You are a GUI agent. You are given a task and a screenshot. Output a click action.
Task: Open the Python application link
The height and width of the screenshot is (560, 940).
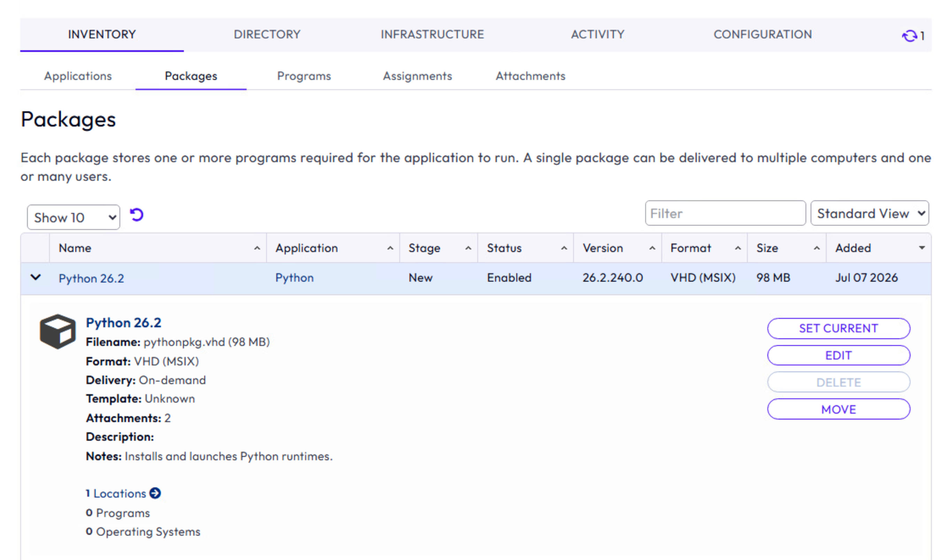click(x=294, y=278)
